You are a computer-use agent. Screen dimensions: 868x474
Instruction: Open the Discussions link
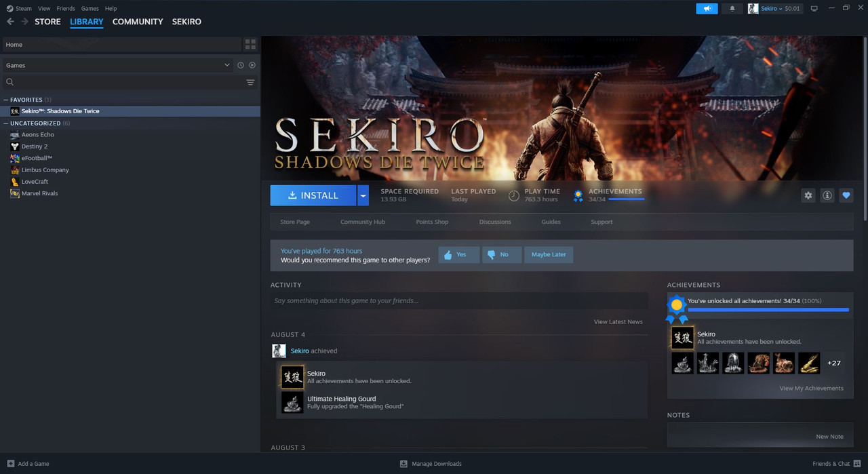pos(495,222)
